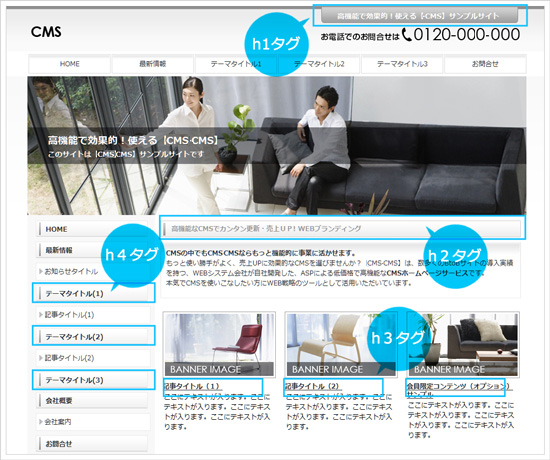This screenshot has height=460, width=550.
Task: Click the phone icon beside 0120-000-000
Action: (x=407, y=35)
